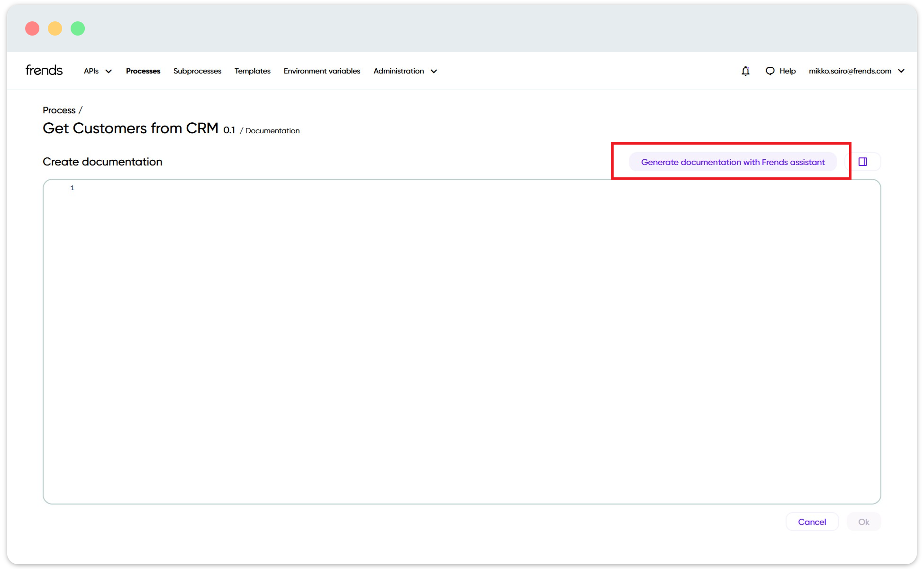Select the Documentation breadcrumb label
The height and width of the screenshot is (569, 924).
(x=272, y=130)
